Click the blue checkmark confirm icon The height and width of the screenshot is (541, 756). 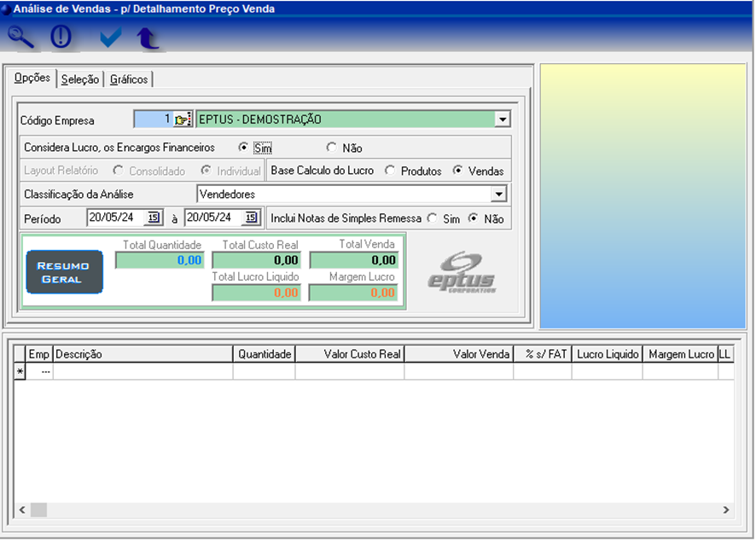[x=110, y=38]
